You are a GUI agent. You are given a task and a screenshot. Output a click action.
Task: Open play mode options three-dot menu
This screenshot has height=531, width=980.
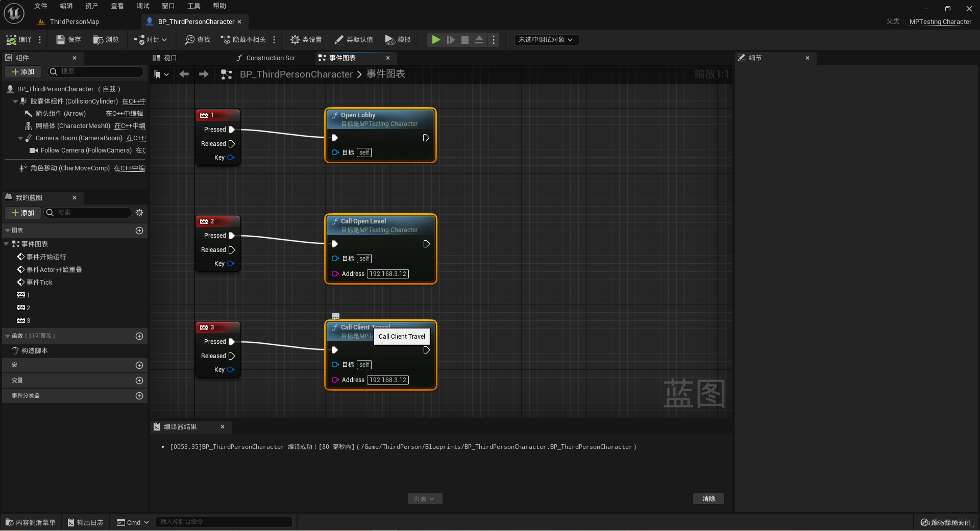pyautogui.click(x=494, y=40)
